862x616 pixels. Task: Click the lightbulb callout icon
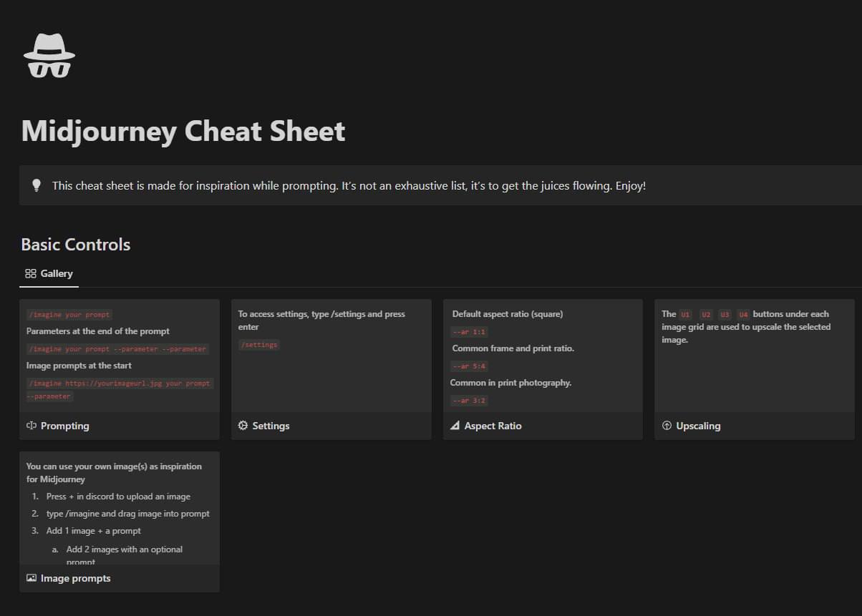pyautogui.click(x=37, y=185)
